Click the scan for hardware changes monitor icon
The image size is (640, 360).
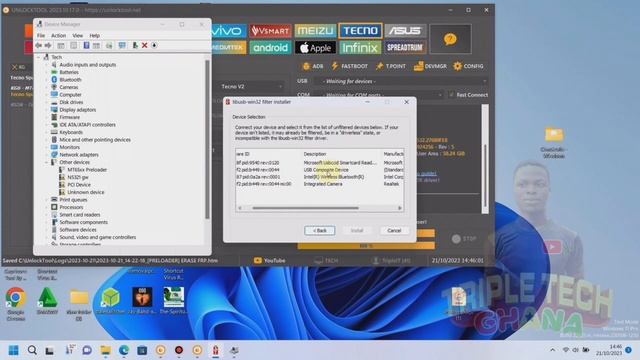pyautogui.click(x=122, y=45)
